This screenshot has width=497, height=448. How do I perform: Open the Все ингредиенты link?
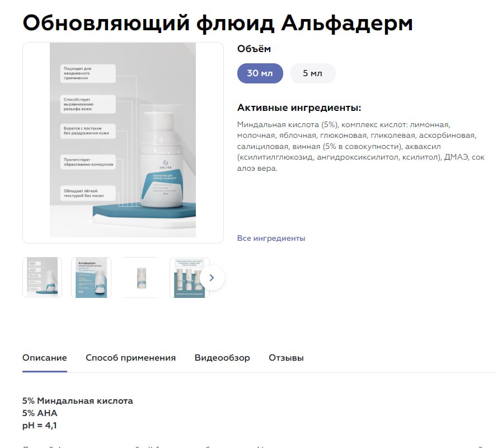[271, 238]
